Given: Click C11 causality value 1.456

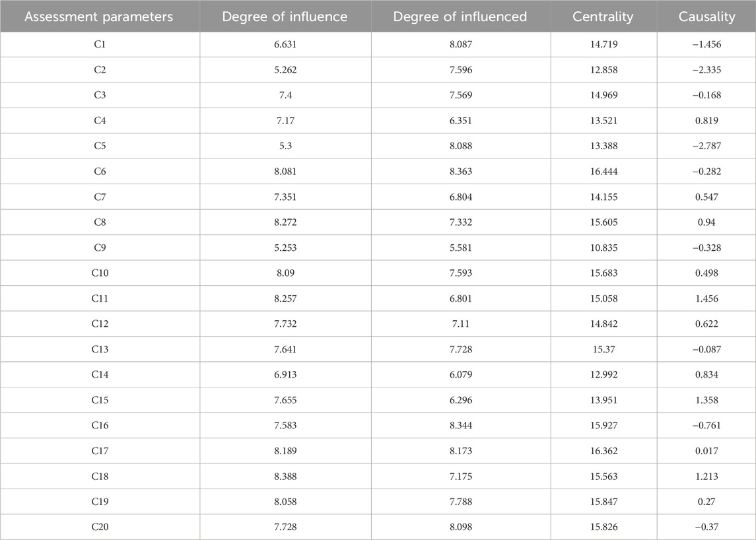Looking at the screenshot, I should point(706,298).
